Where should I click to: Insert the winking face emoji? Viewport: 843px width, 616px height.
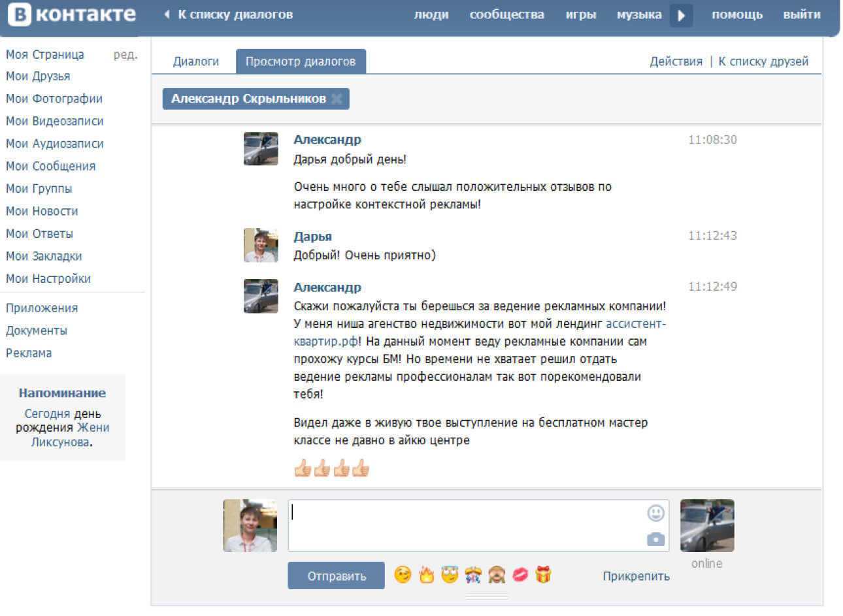pos(403,575)
